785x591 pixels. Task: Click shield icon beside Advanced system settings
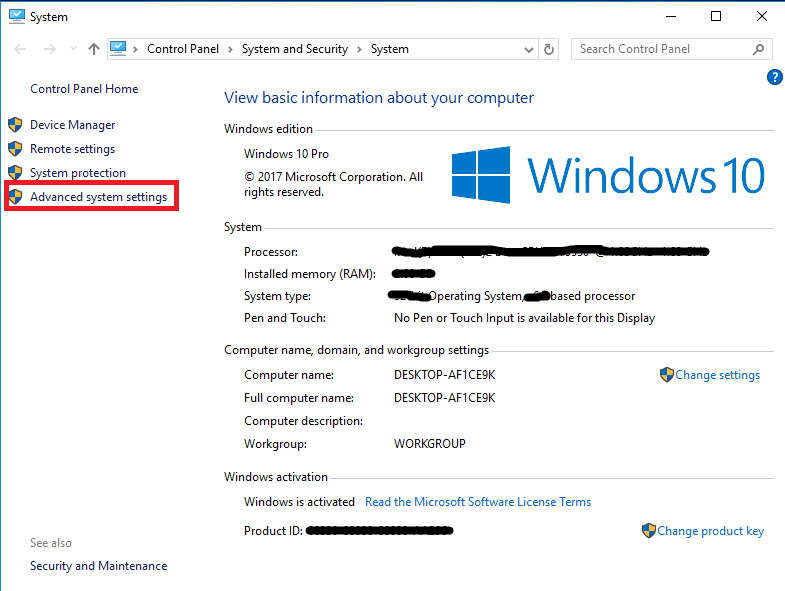point(16,196)
